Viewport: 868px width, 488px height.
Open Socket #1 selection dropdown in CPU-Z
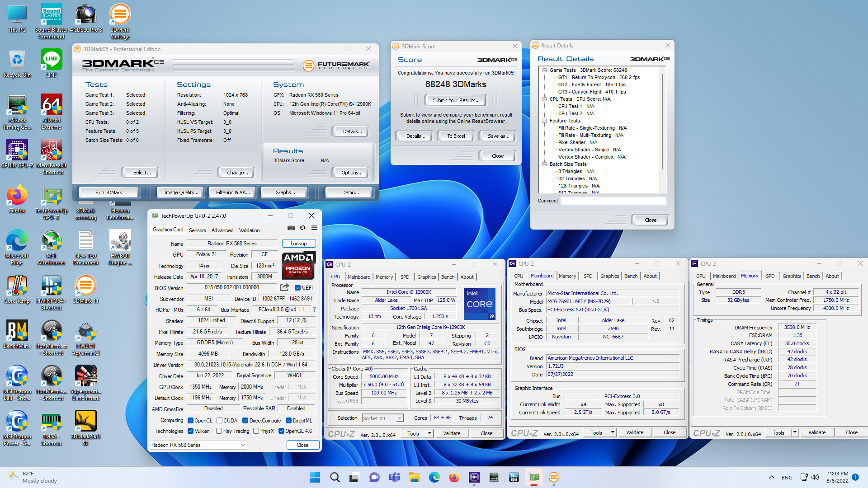click(382, 418)
